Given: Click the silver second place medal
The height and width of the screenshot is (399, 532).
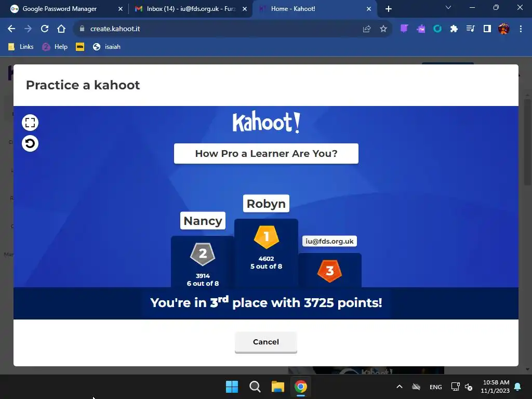Looking at the screenshot, I should [x=203, y=254].
